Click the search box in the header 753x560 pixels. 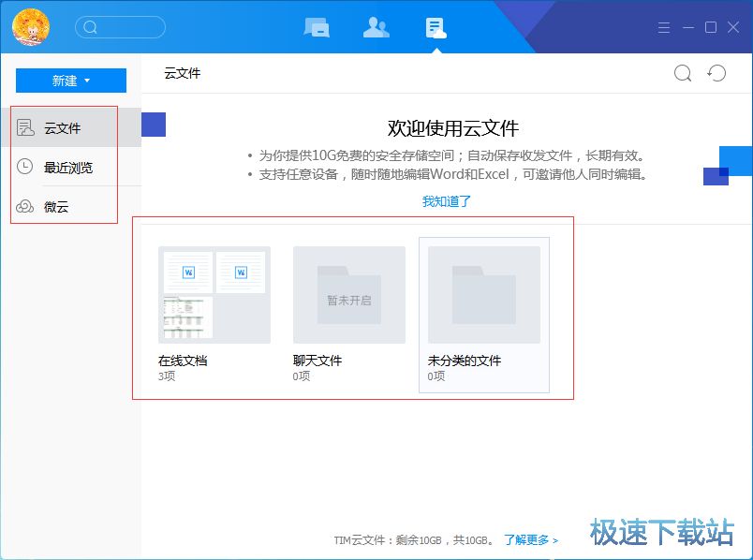click(x=120, y=27)
